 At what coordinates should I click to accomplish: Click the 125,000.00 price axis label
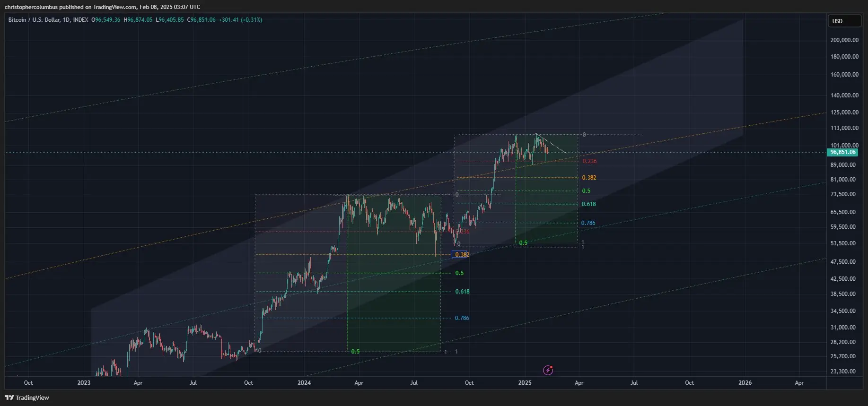[x=844, y=112]
